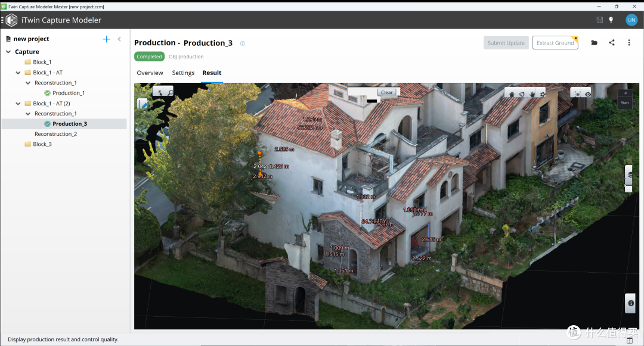Click the top face of view cube
Screen dimensions: 644x346
tap(626, 93)
